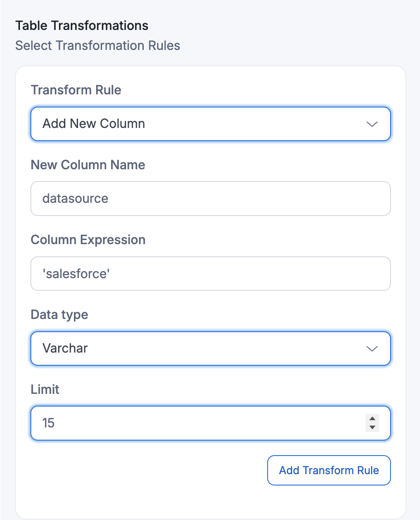Click the "Select Transformation Rules" subtitle
Screen dimensions: 420x520
(98, 46)
